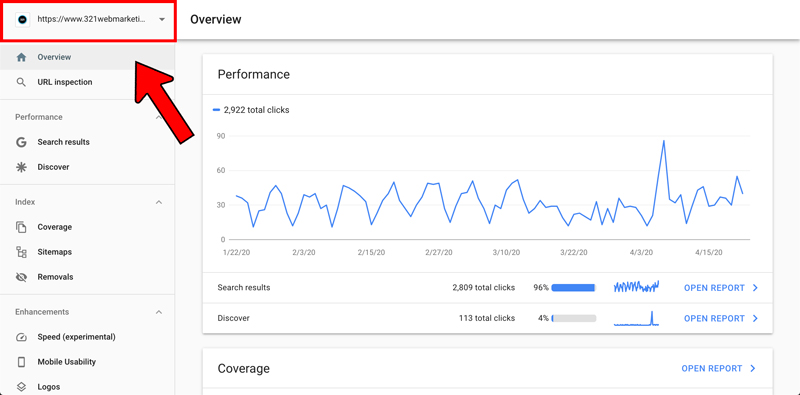Click the 4% Discover progress bar

point(574,318)
